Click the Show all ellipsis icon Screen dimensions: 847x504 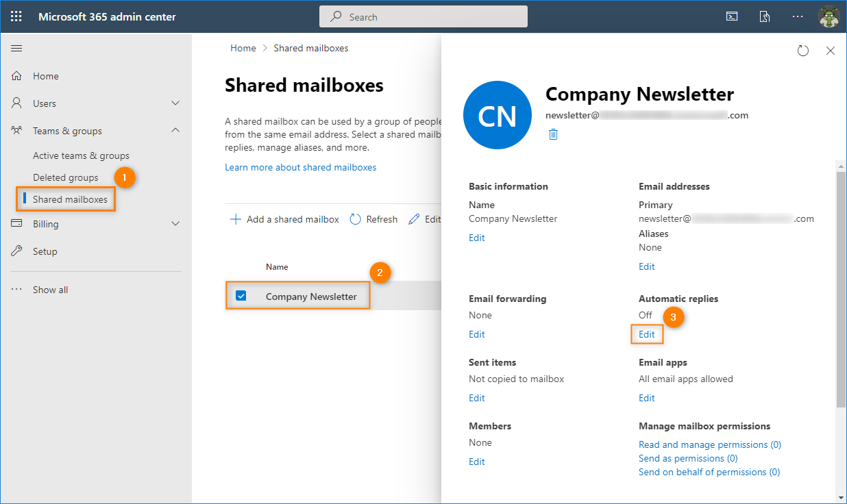pyautogui.click(x=17, y=290)
